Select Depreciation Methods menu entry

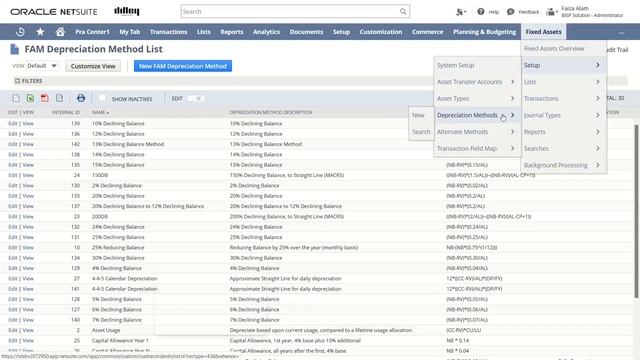point(467,115)
